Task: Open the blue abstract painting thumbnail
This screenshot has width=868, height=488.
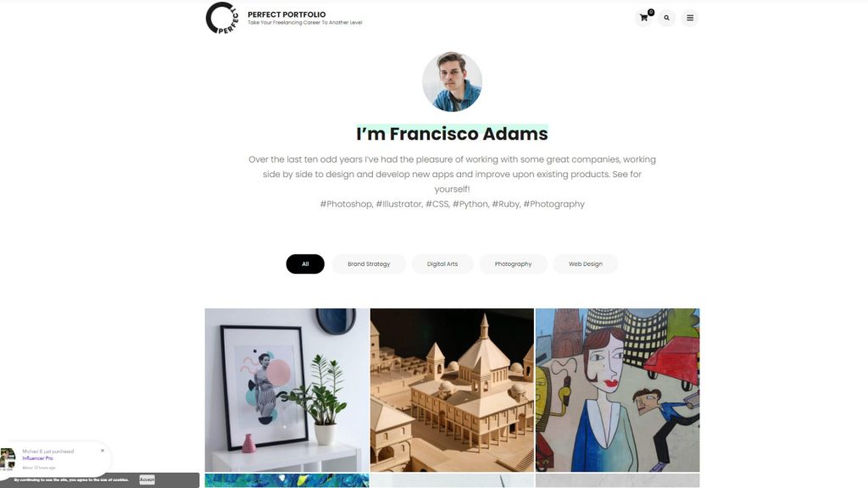Action: tap(287, 480)
